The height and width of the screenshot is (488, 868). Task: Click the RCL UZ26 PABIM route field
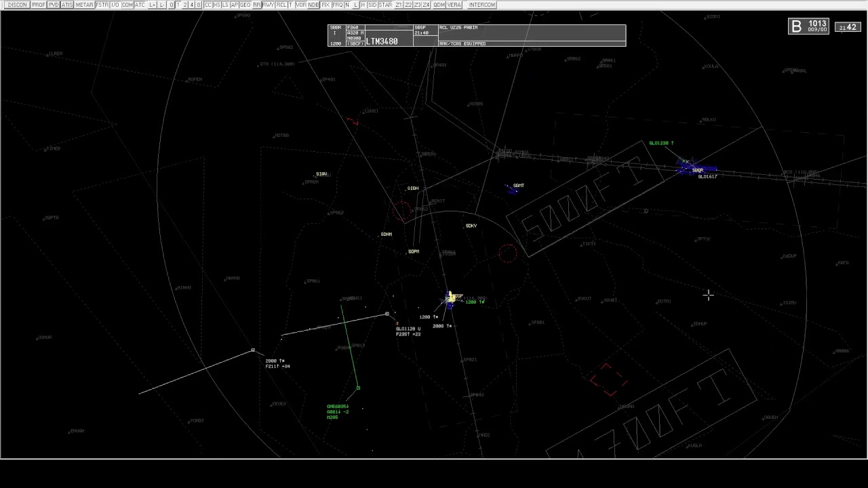(458, 28)
